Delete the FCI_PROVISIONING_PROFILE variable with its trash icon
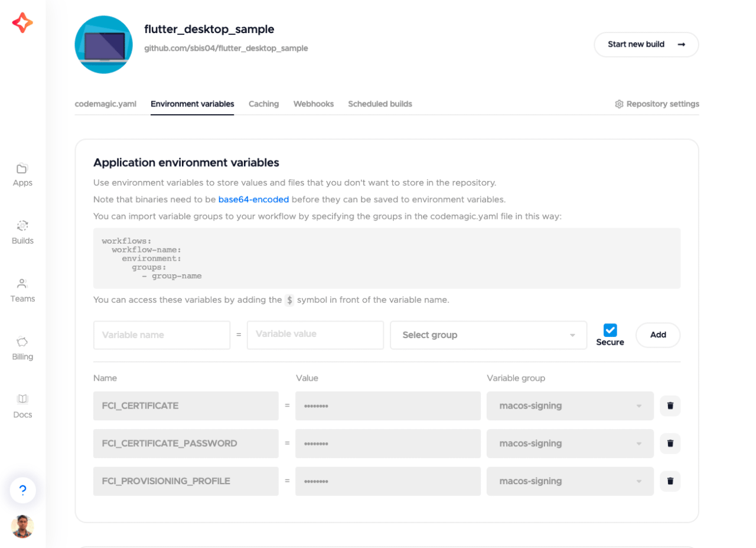Image resolution: width=756 pixels, height=548 pixels. [x=670, y=481]
